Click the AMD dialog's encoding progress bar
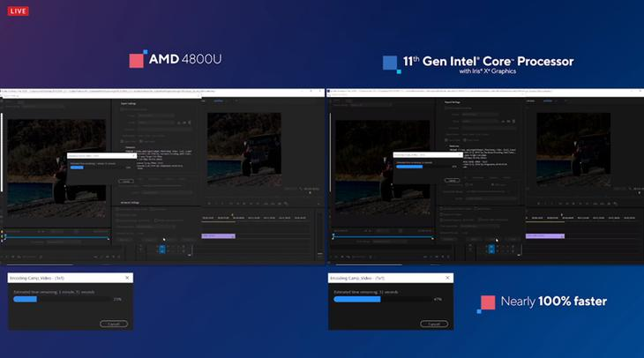Image resolution: width=644 pixels, height=358 pixels. point(62,299)
